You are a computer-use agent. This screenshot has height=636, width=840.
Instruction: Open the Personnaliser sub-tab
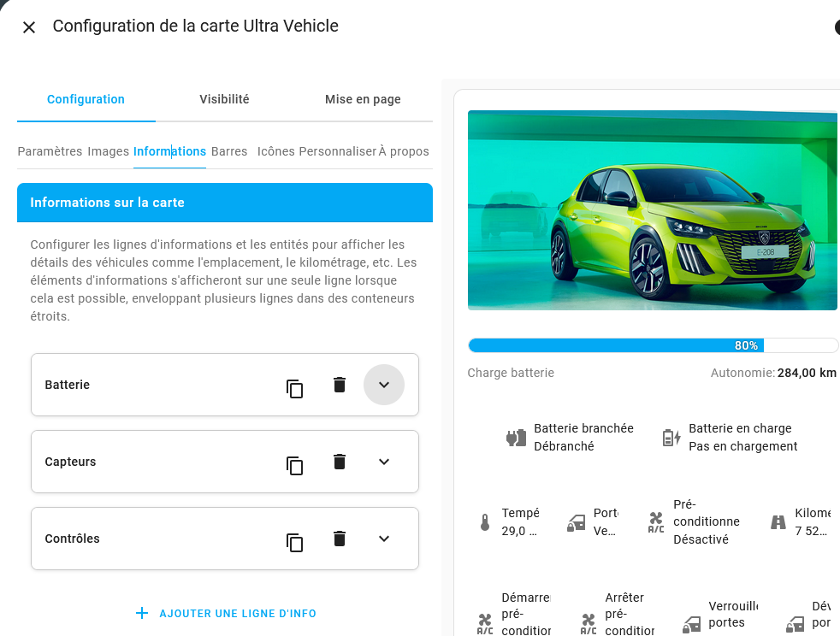coord(338,151)
